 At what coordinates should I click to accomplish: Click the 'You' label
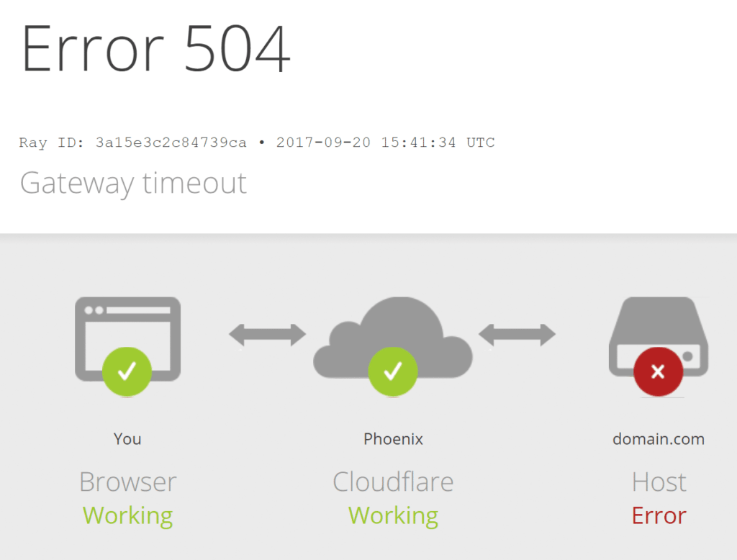pyautogui.click(x=127, y=438)
